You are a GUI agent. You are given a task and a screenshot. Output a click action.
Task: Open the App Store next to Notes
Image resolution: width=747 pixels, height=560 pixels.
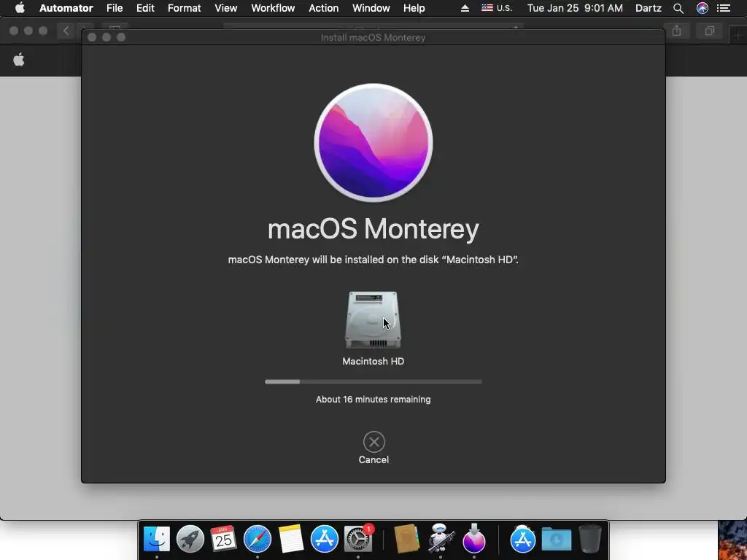(325, 539)
